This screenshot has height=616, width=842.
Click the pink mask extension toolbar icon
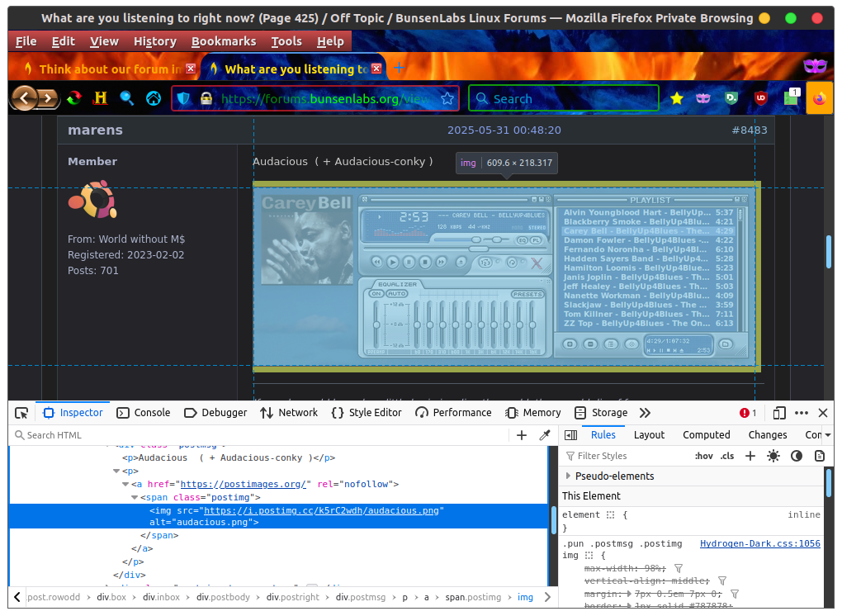tap(703, 98)
